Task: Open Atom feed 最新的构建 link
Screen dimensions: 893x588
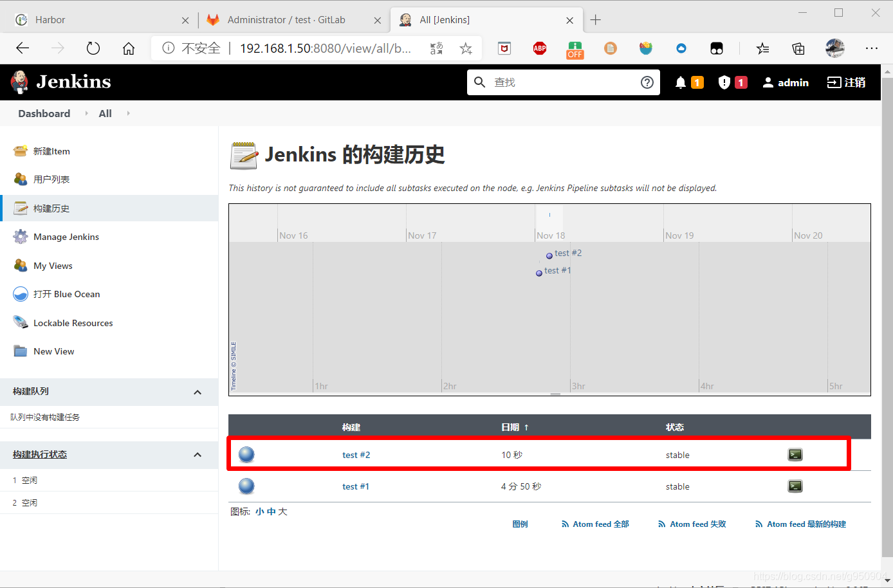Action: click(800, 524)
